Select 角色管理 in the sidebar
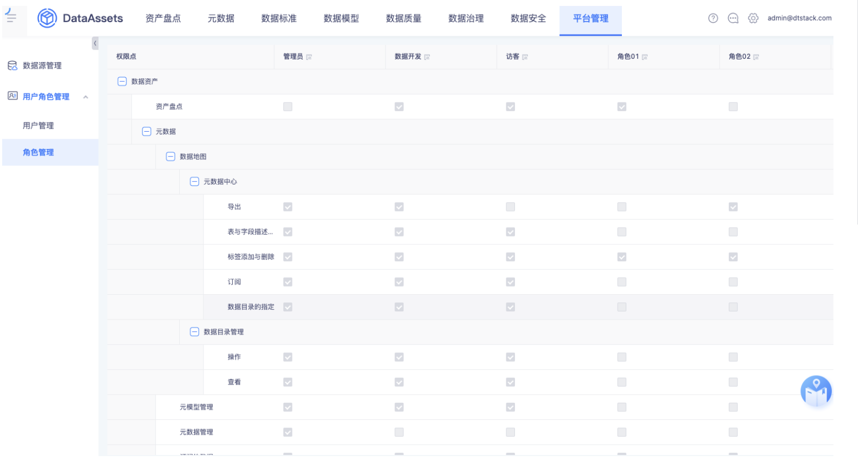 point(50,152)
